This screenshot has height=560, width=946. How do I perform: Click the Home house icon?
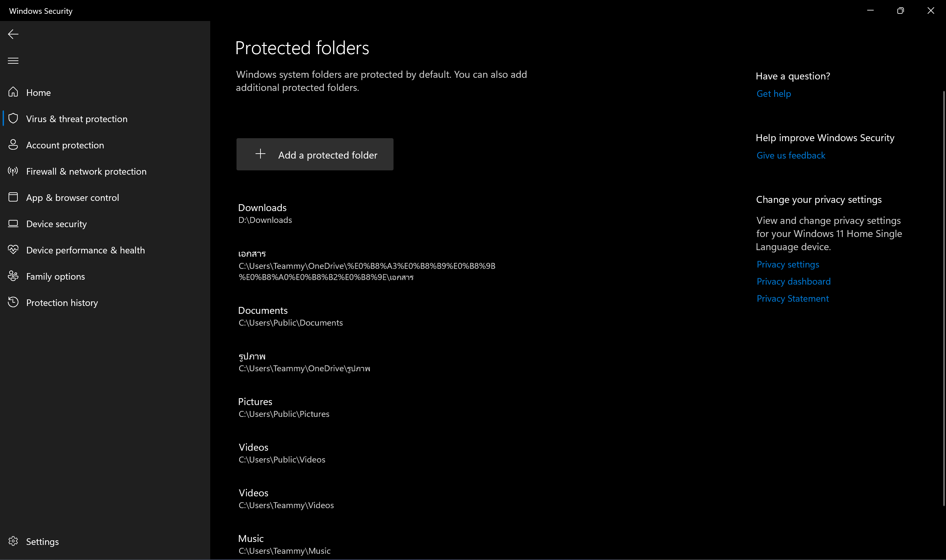tap(13, 92)
